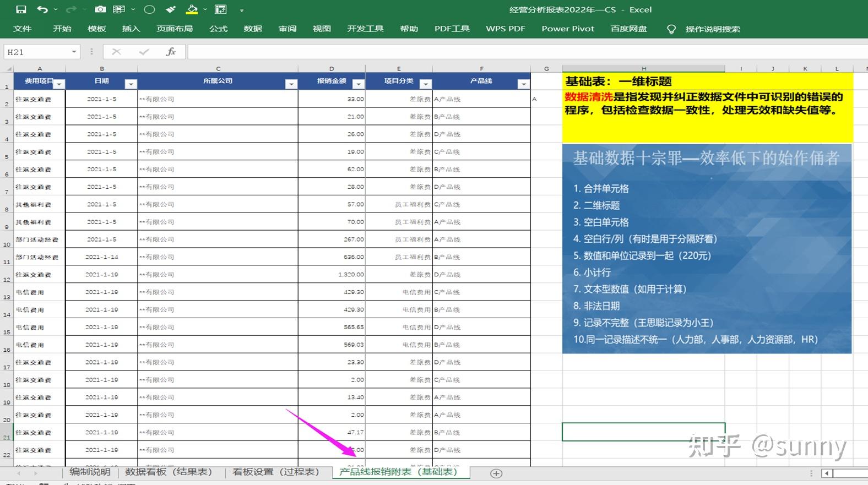Image resolution: width=868 pixels, height=485 pixels.
Task: Open the 公式 ribbon tab
Action: coord(219,29)
